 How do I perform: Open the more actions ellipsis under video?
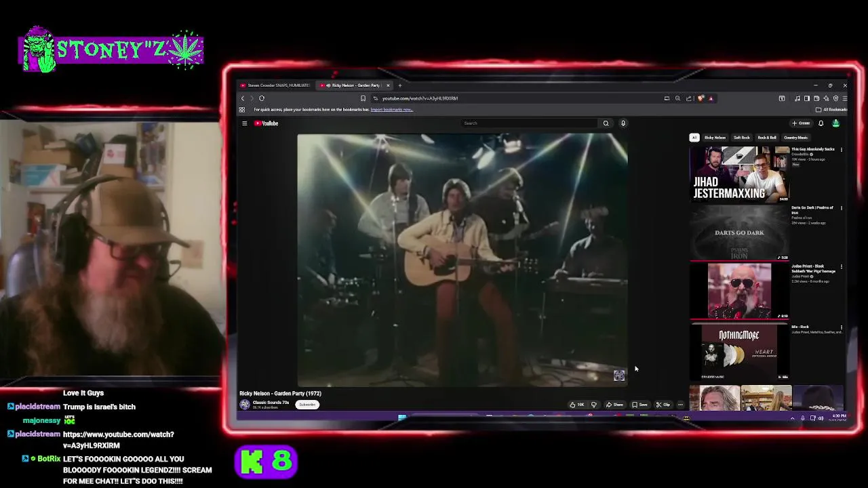pyautogui.click(x=680, y=405)
